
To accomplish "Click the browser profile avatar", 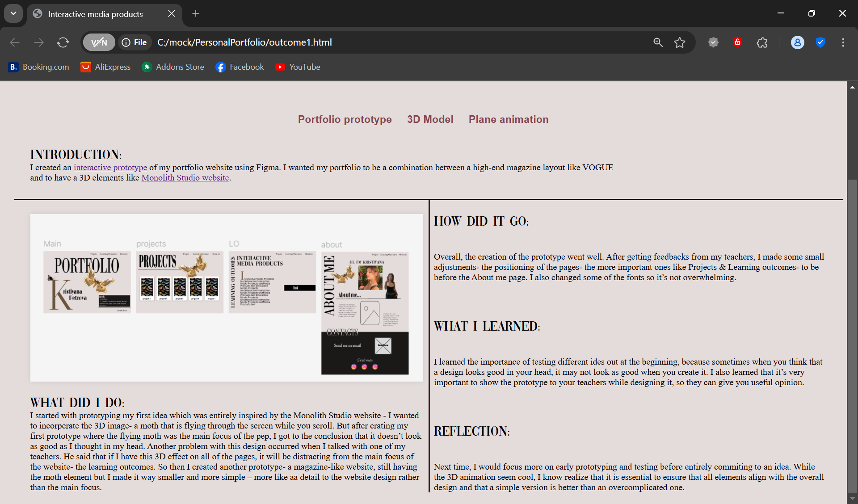I will click(798, 42).
